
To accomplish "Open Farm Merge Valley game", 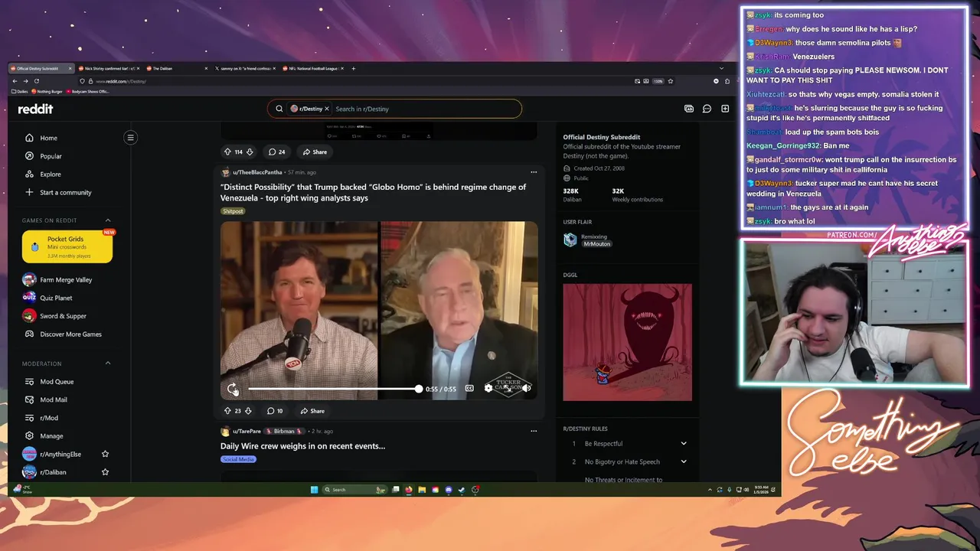I will [67, 280].
